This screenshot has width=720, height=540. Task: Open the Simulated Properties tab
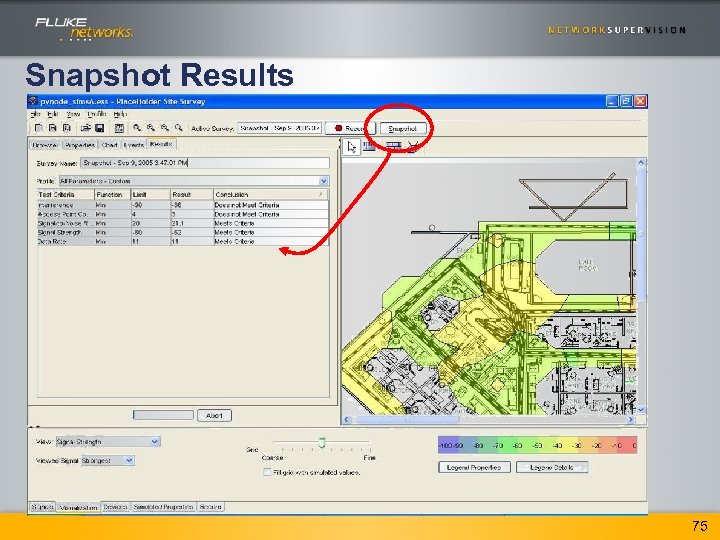[163, 507]
